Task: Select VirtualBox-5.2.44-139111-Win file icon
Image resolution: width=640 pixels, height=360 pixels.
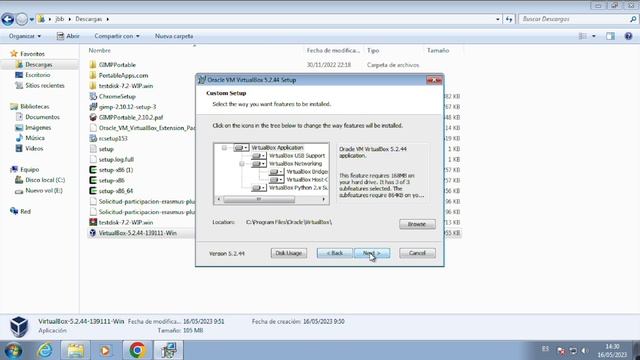Action: point(93,233)
